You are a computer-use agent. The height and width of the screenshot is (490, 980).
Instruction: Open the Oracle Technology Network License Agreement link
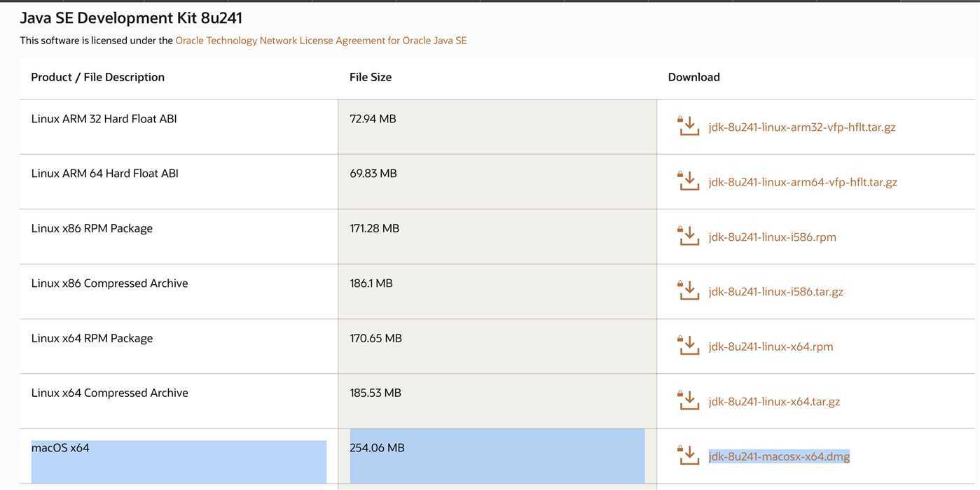[x=321, y=41]
